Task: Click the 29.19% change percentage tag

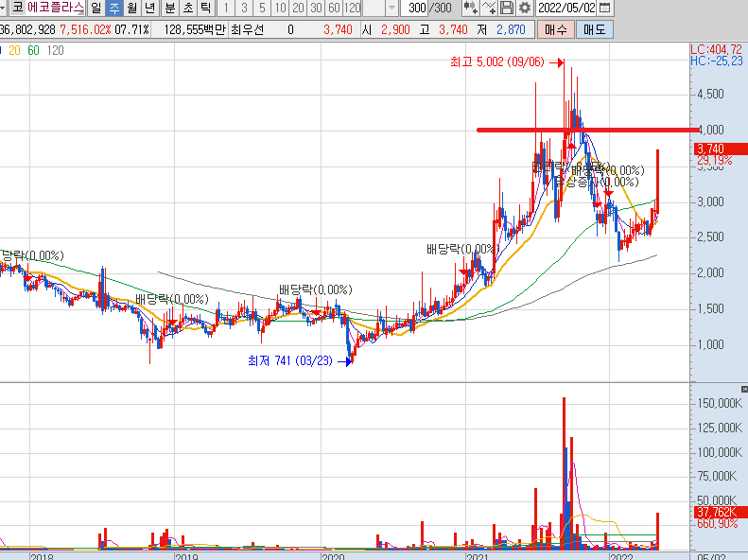Action: click(x=714, y=160)
